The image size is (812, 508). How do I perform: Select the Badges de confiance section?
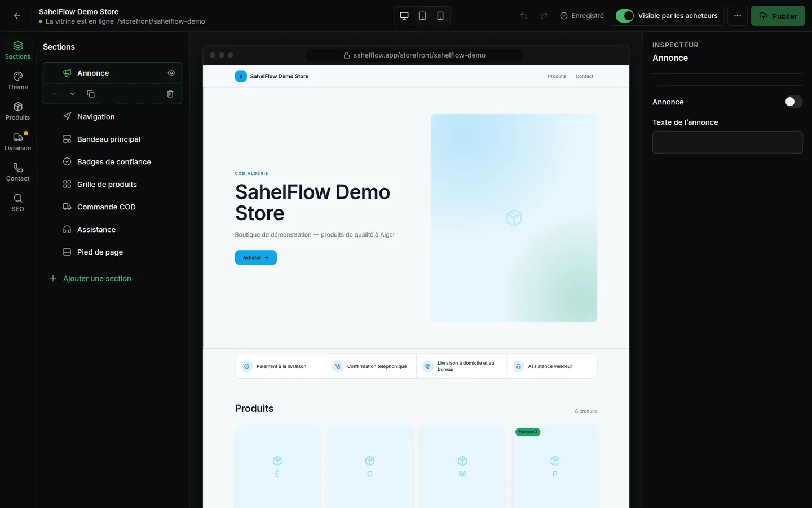coord(112,162)
